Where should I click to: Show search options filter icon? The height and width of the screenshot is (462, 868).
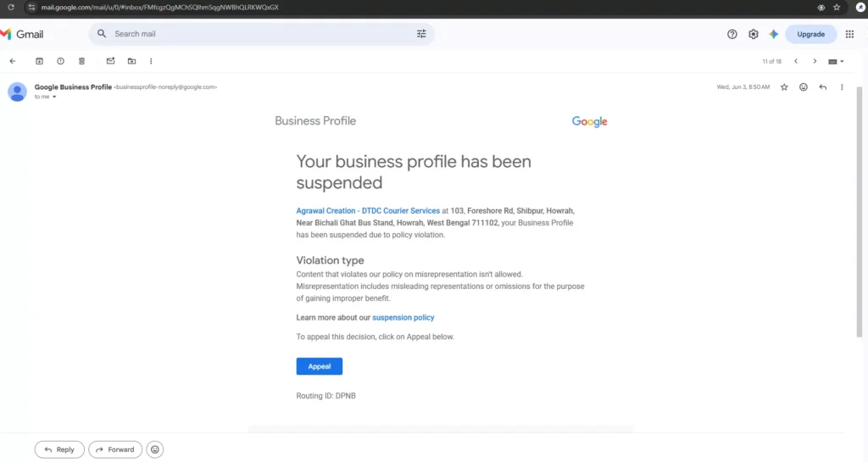tap(421, 34)
